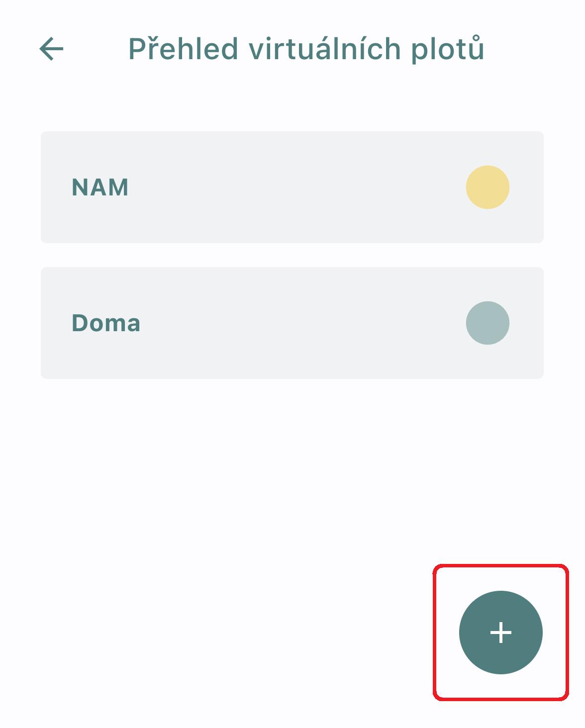
Task: Return to previous screen via back arrow
Action: (x=51, y=49)
